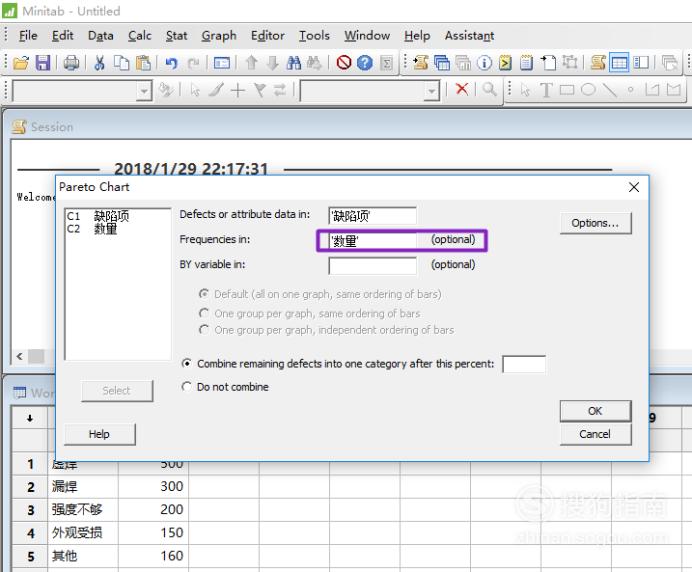Click the Show Worksheets Folder icon
Viewport: 692px width, 572px height.
442,63
